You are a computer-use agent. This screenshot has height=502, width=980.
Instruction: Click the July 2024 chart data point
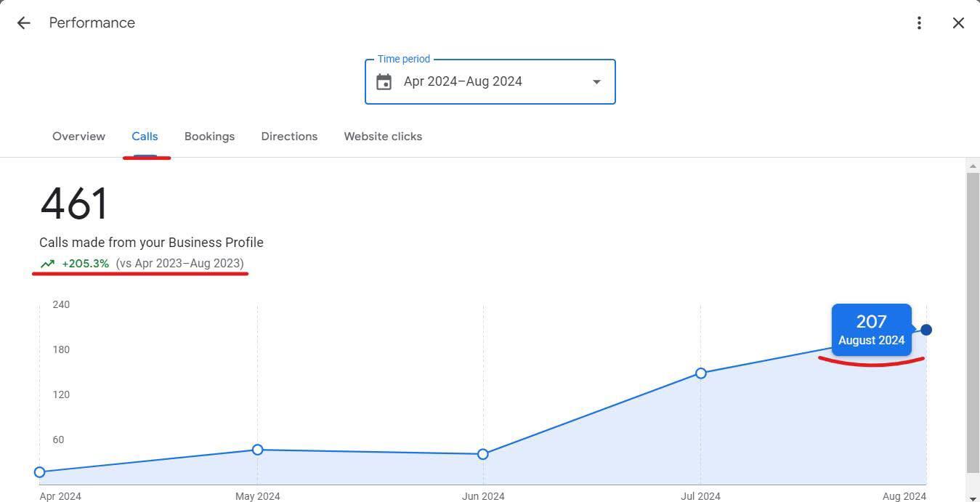700,373
